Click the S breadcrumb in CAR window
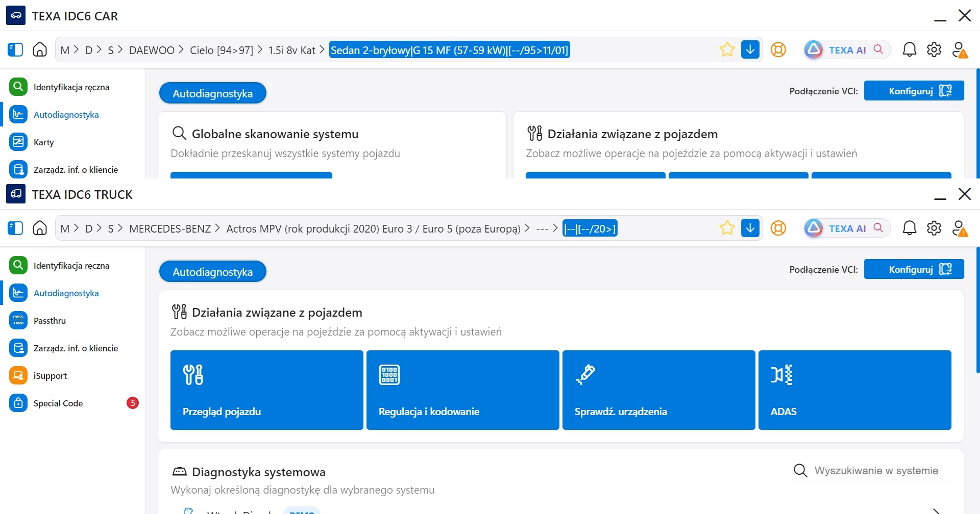 111,50
